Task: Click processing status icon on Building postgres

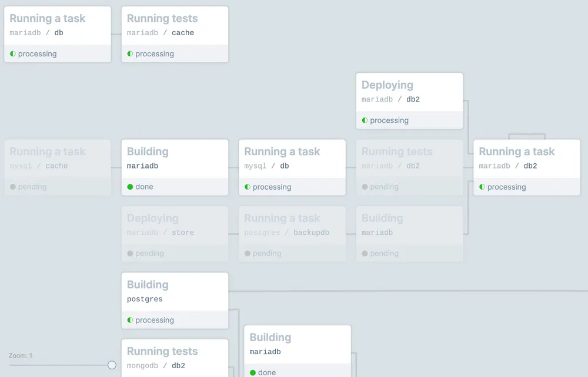Action: (130, 320)
